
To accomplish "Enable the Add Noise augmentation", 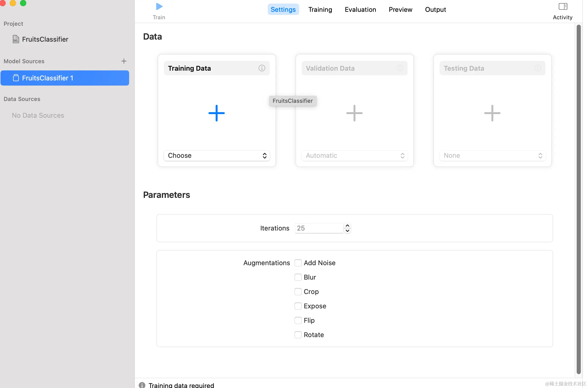I will click(x=298, y=263).
